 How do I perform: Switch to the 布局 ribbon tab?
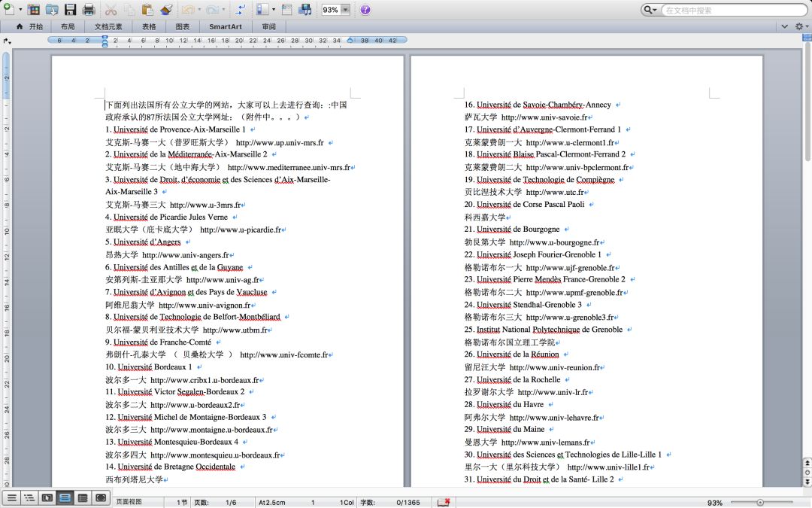point(68,26)
